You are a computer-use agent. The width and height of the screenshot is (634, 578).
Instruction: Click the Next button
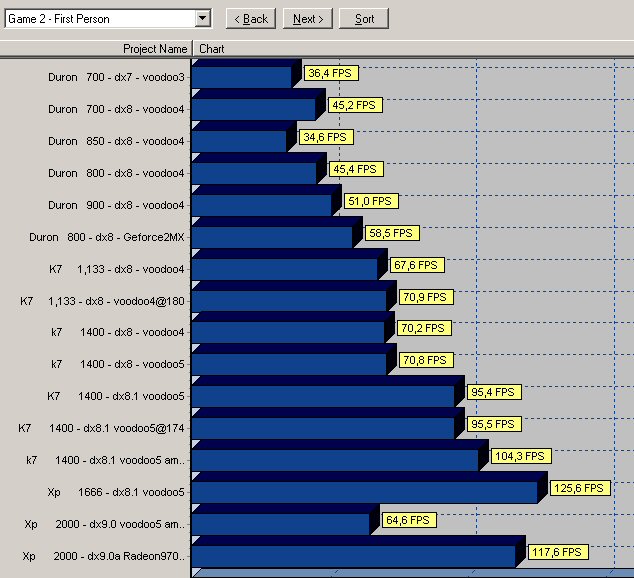click(308, 19)
